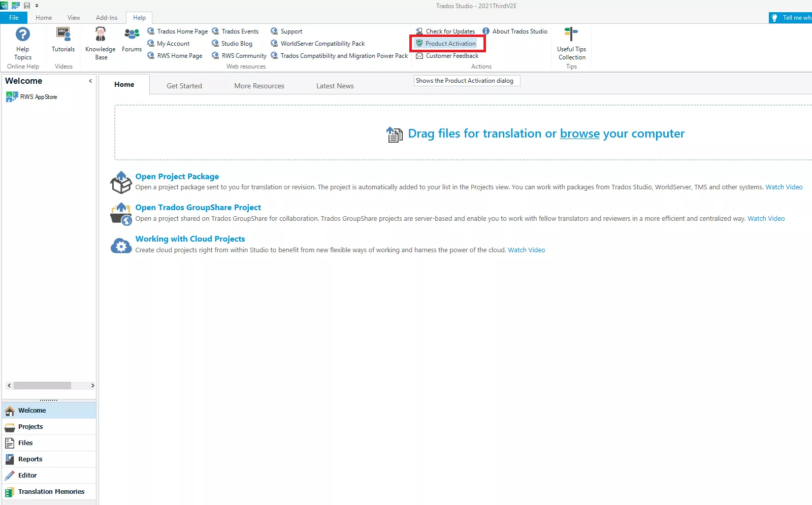Click Working with Cloud Projects link

pyautogui.click(x=190, y=239)
